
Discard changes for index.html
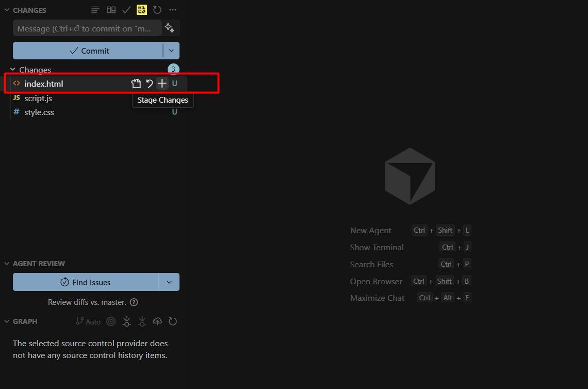[149, 84]
